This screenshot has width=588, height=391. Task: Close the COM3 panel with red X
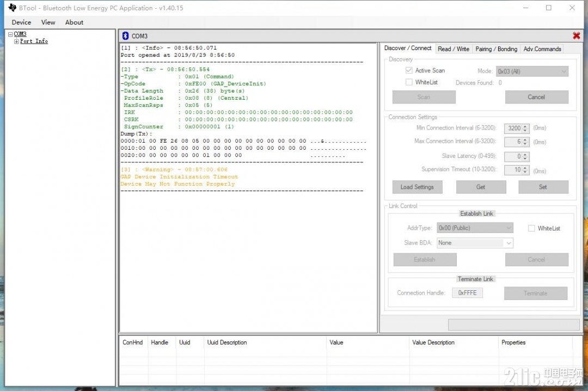coord(577,35)
